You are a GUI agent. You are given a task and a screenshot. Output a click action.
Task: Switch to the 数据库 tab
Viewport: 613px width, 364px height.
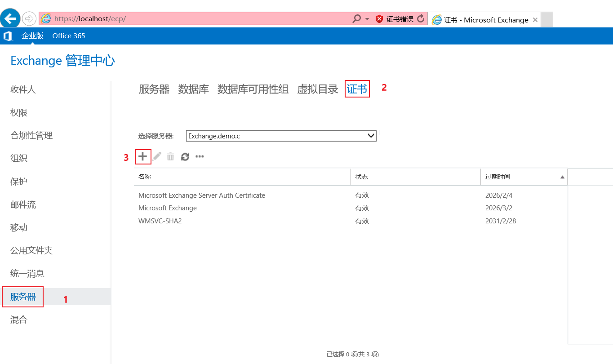(194, 89)
